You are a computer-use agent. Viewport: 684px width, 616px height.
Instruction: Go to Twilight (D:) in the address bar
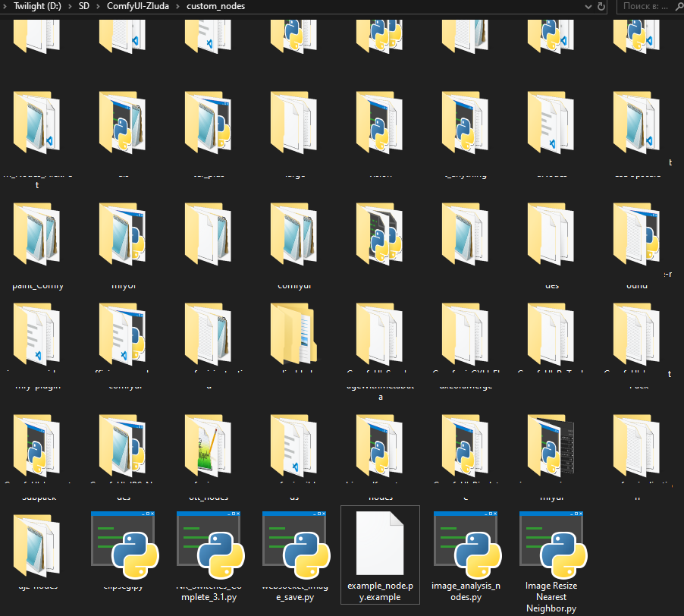[x=37, y=6]
